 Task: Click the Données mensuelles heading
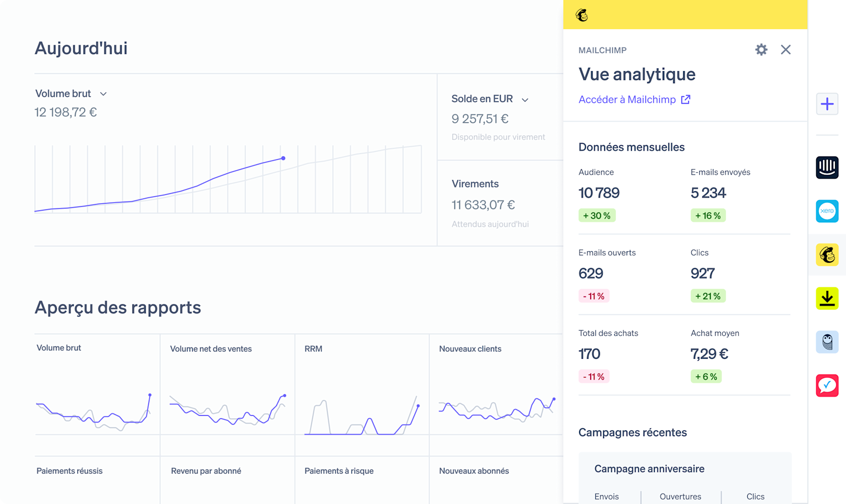(x=631, y=147)
